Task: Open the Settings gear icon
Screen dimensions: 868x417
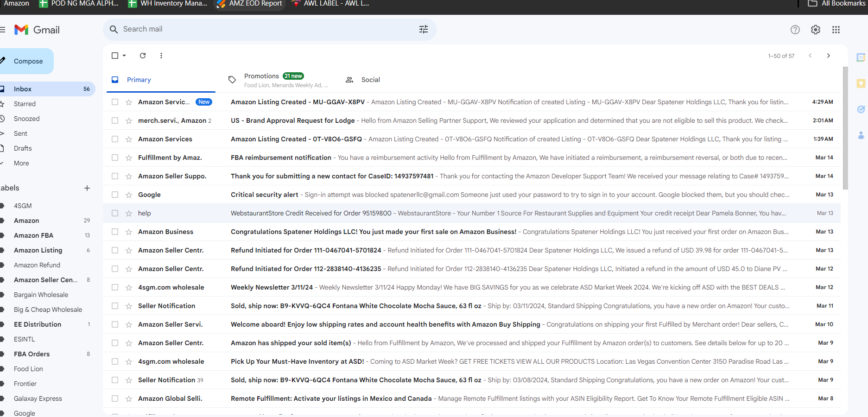Action: [x=816, y=30]
